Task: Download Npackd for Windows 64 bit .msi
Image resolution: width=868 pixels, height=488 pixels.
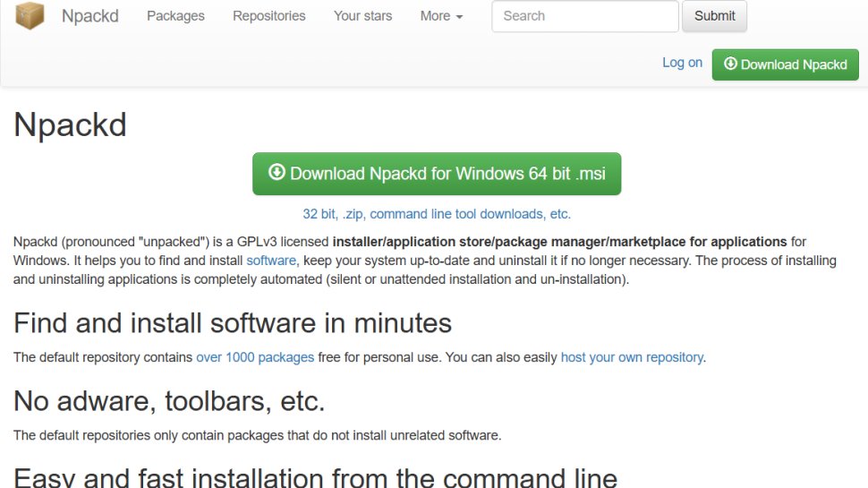Action: [x=437, y=174]
